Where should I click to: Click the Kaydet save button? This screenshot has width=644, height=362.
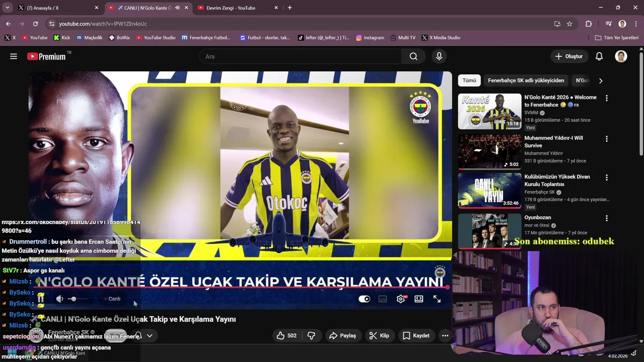pos(416,335)
